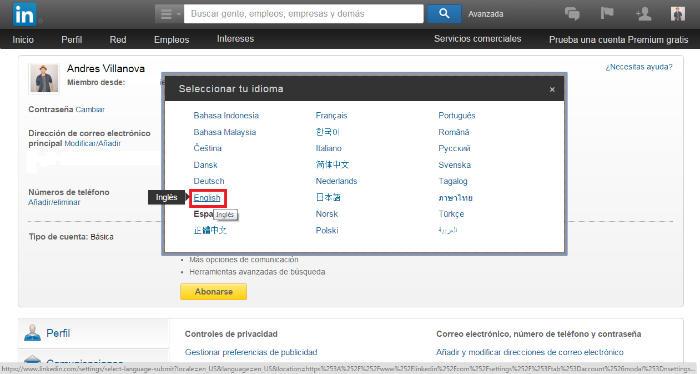Click Prueba una cuenta Premium gratis
The width and height of the screenshot is (700, 374).
pos(619,40)
